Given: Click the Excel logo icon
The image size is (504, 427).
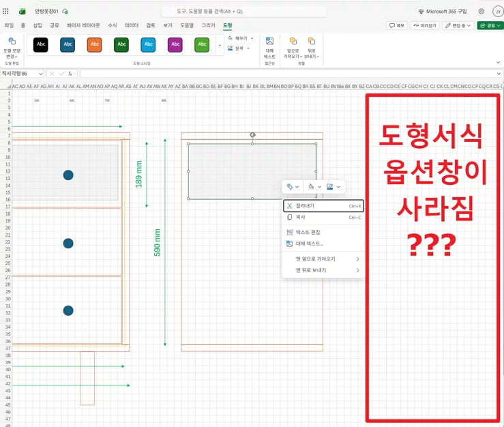Looking at the screenshot, I should coord(23,12).
